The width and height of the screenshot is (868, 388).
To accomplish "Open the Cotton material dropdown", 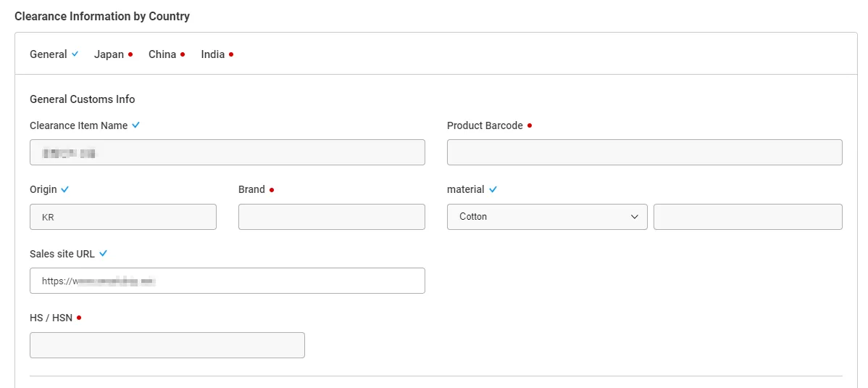I will point(547,217).
